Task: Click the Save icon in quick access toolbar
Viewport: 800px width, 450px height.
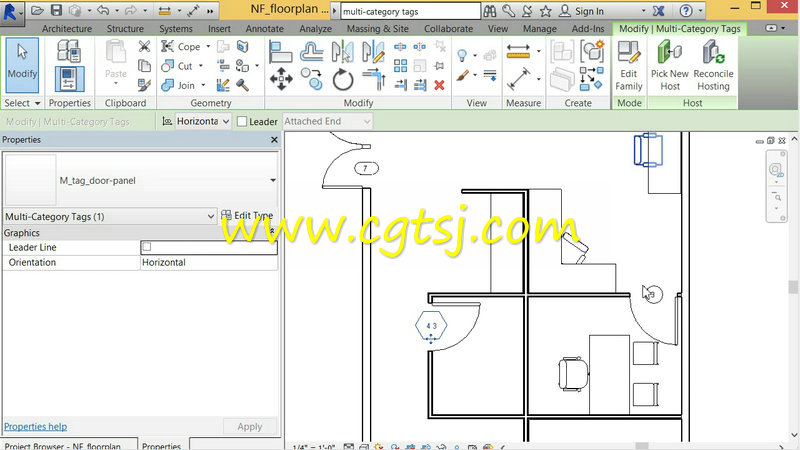Action: [56, 10]
